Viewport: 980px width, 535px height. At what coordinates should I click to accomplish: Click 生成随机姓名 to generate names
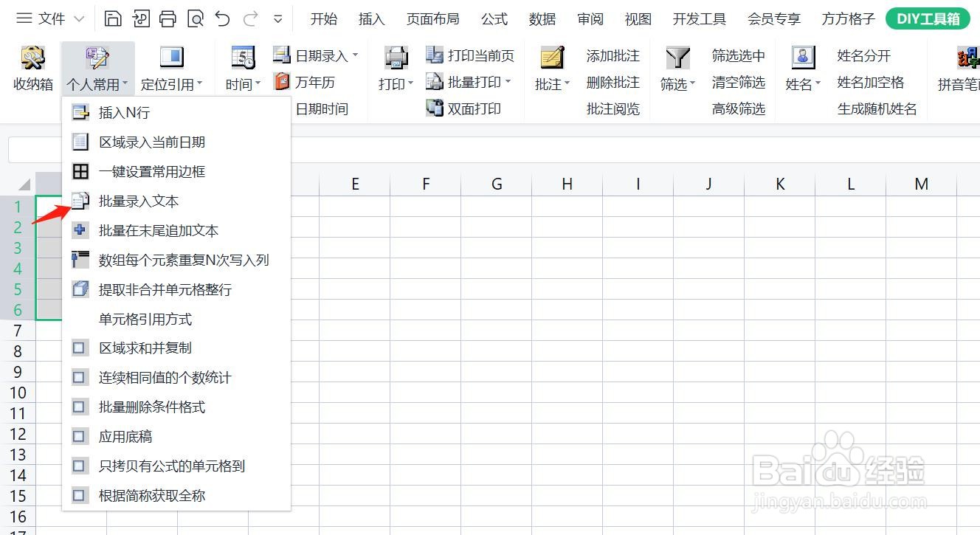(871, 108)
